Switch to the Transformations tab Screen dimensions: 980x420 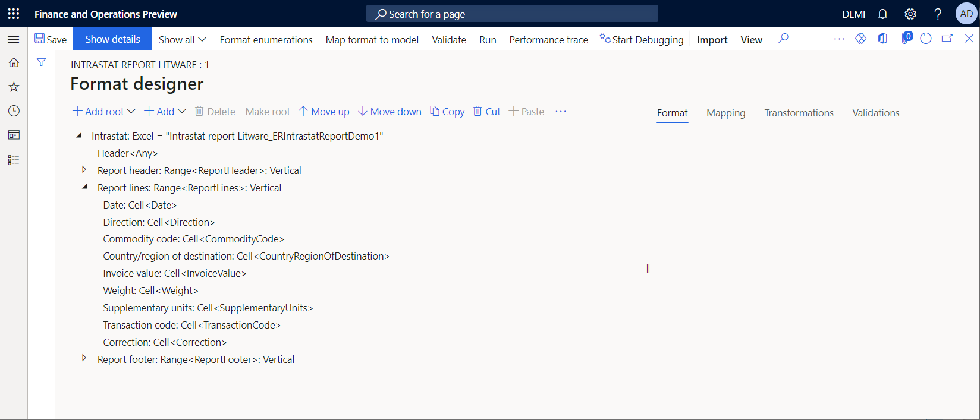pos(799,113)
